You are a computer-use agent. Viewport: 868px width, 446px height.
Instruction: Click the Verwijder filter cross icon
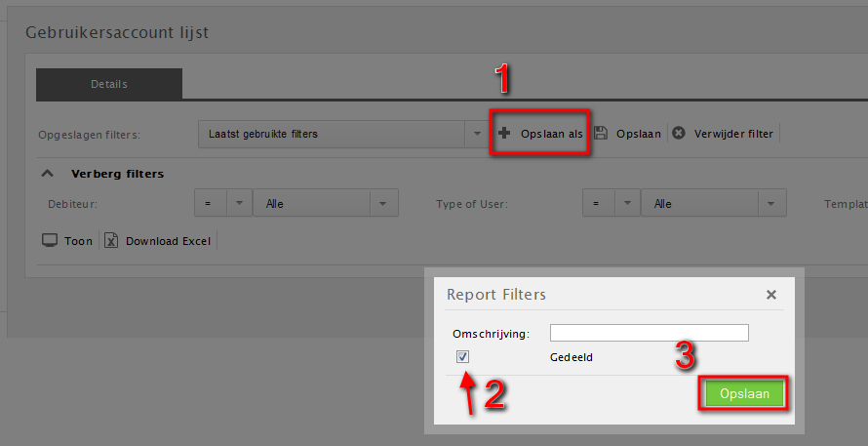pyautogui.click(x=679, y=133)
